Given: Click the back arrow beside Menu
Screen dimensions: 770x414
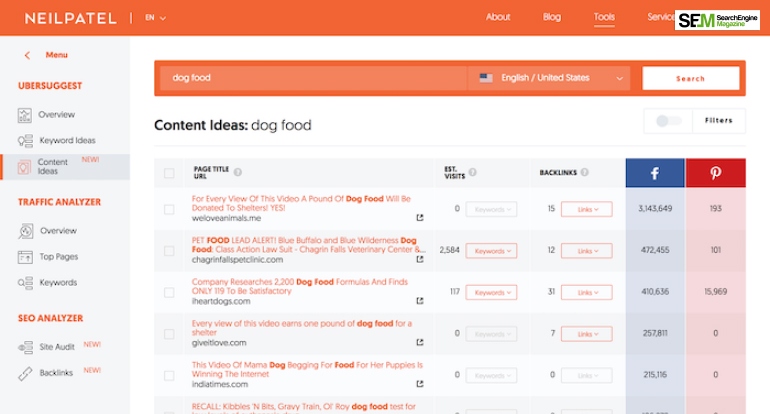Looking at the screenshot, I should [28, 55].
